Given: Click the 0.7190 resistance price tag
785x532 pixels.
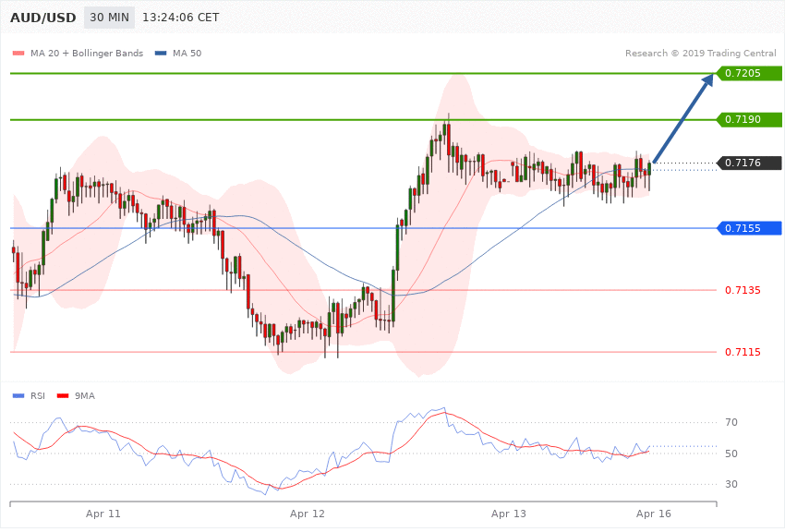Looking at the screenshot, I should click(x=749, y=120).
